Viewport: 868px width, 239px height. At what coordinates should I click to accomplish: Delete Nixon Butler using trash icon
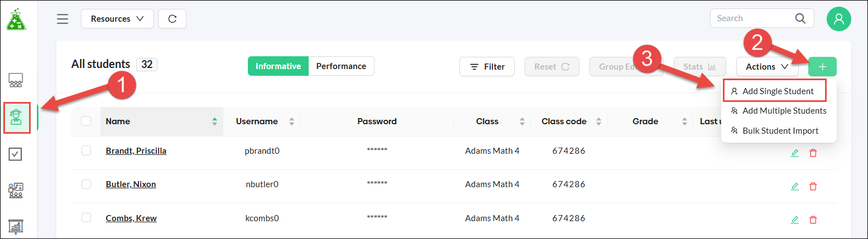813,186
